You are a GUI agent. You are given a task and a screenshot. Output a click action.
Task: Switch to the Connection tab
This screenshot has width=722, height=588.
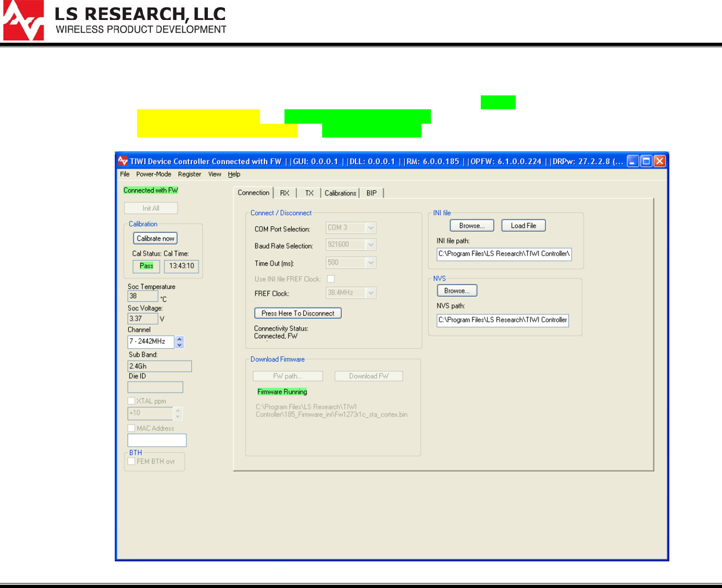[253, 192]
